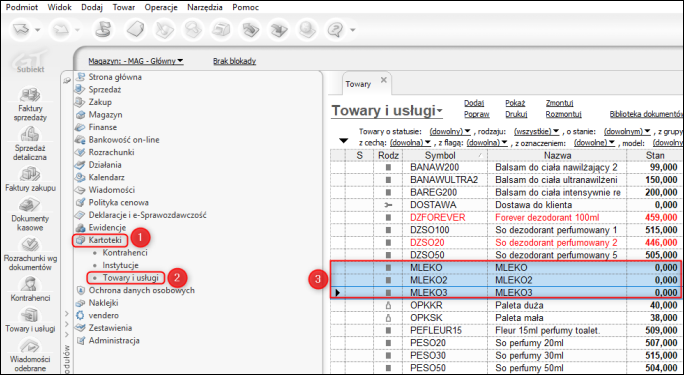Click the Brak blokady link
The height and width of the screenshot is (375, 684).
tap(234, 61)
